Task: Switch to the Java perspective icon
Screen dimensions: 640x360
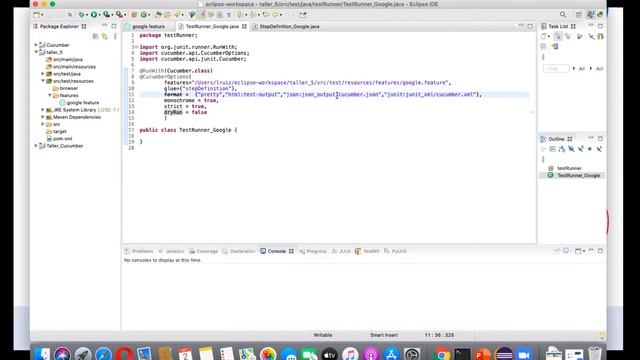Action: 590,15
